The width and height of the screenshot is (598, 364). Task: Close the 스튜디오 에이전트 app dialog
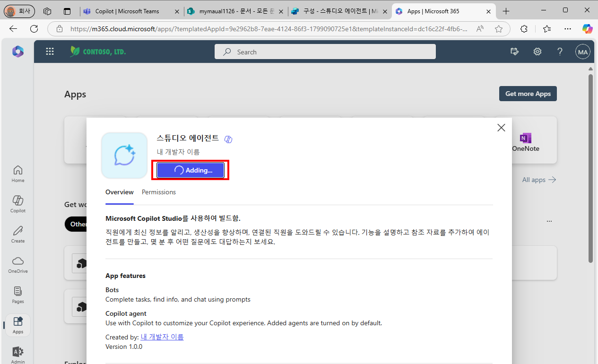coord(501,128)
